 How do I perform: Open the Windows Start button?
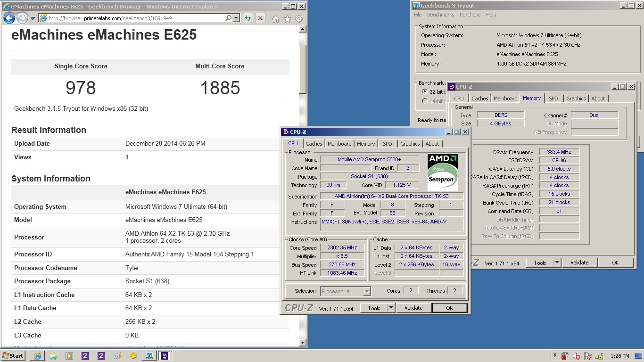coord(13,356)
